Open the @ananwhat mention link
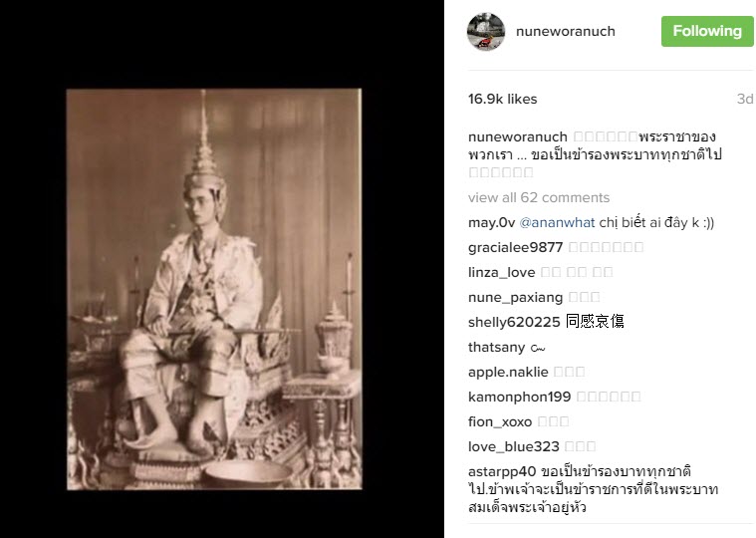This screenshot has width=756, height=538. tap(557, 223)
